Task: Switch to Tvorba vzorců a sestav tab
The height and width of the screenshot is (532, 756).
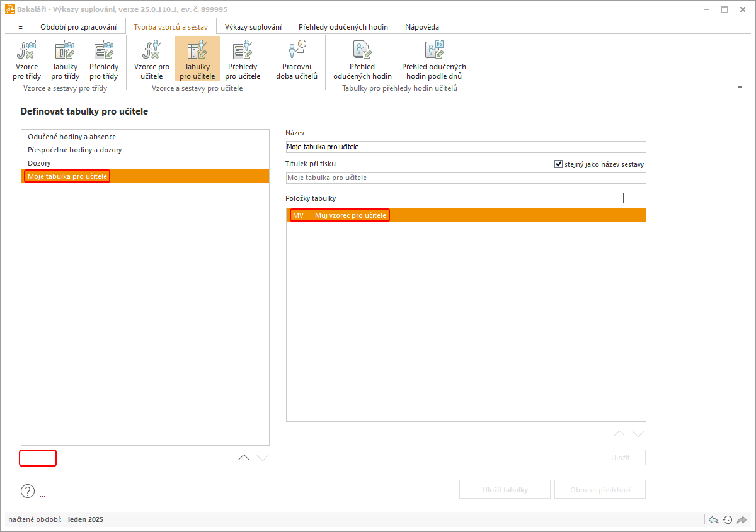Action: click(171, 27)
